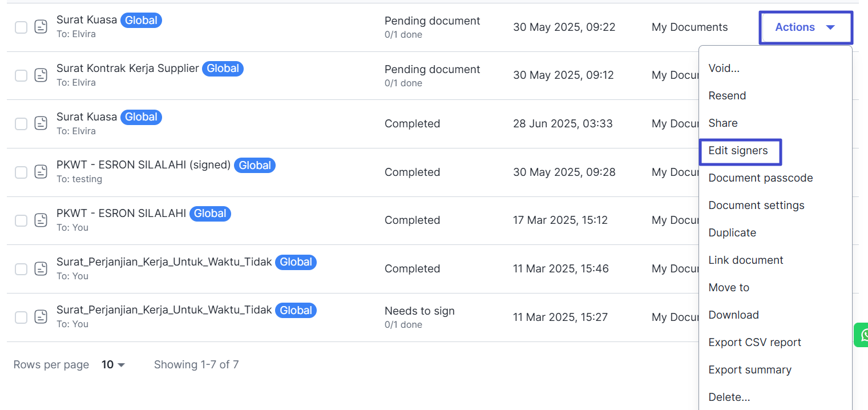The height and width of the screenshot is (410, 868).
Task: Click document icon for the Needs to sign row
Action: point(41,317)
